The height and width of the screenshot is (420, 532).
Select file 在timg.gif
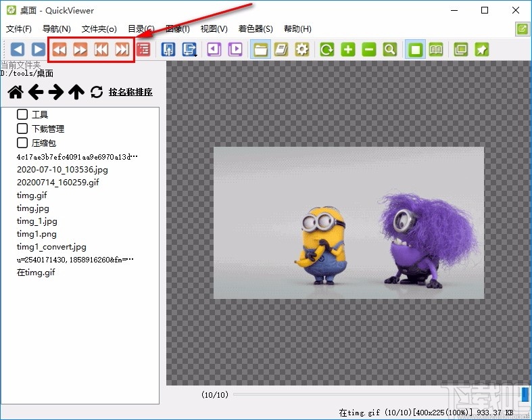pyautogui.click(x=36, y=273)
